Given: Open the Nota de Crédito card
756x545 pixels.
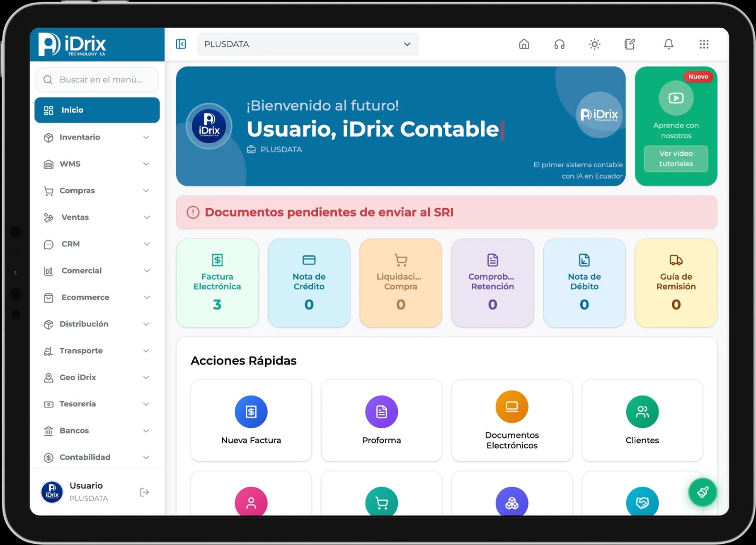Looking at the screenshot, I should coord(309,283).
